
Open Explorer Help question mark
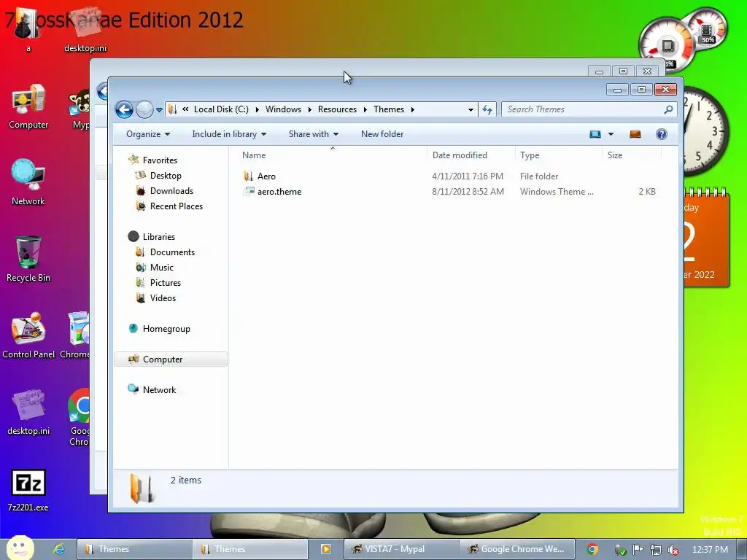point(661,134)
